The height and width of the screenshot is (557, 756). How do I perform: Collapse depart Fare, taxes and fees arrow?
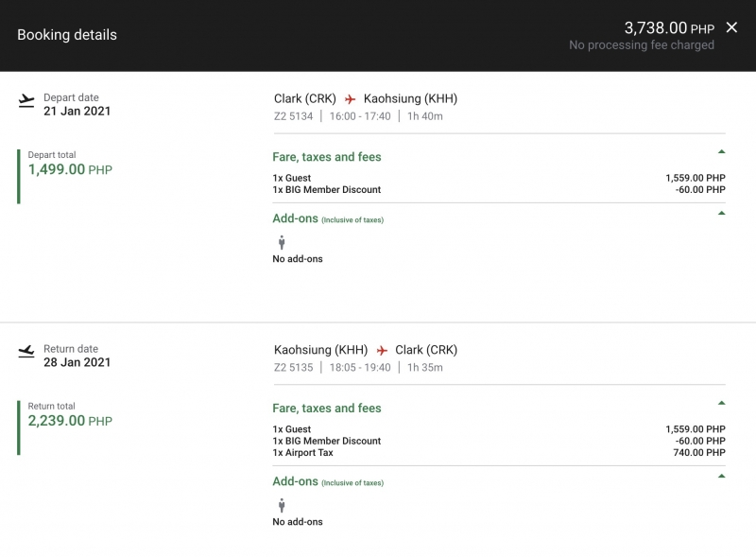pyautogui.click(x=721, y=151)
